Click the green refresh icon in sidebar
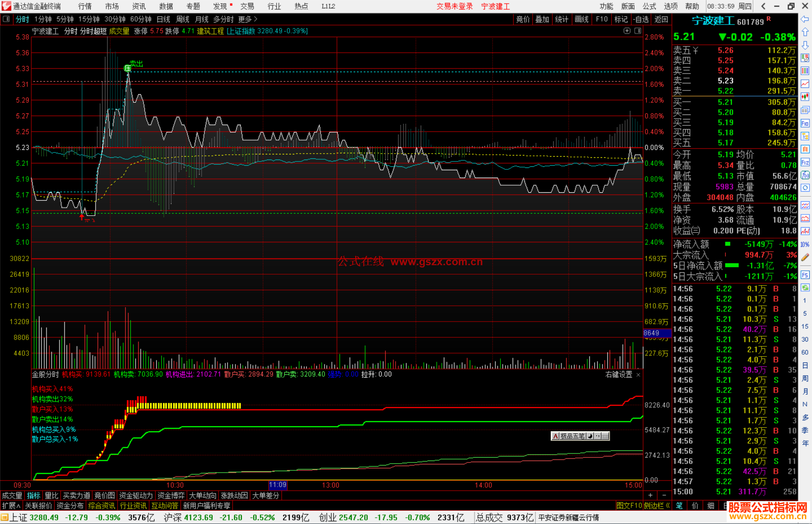 pos(805,288)
